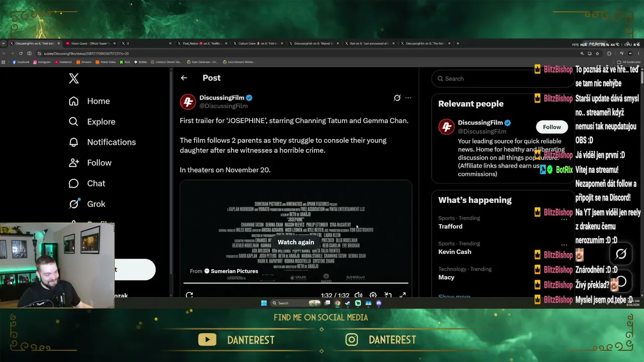
Task: Open Notifications in the X sidebar
Action: click(x=103, y=142)
